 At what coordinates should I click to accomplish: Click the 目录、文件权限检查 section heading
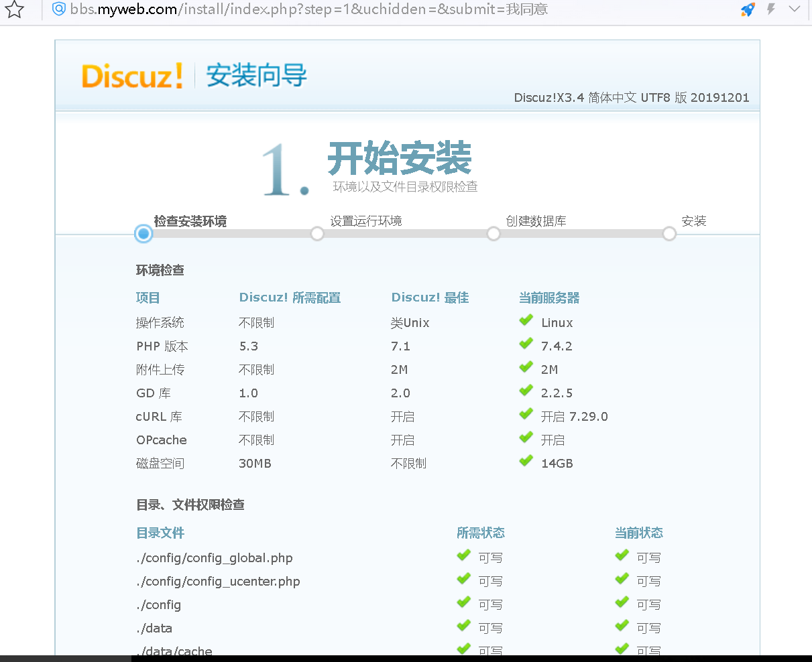coord(190,505)
